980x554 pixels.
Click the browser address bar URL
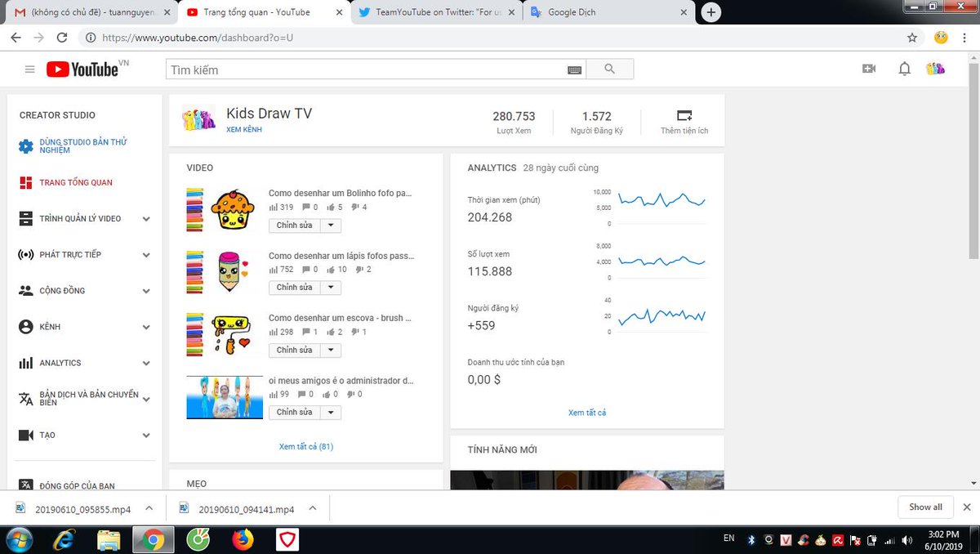(x=197, y=38)
